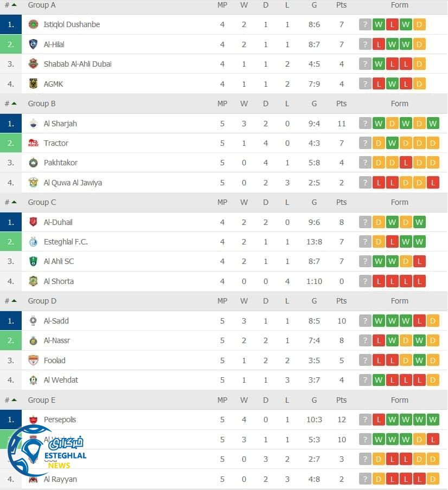Click the green W badge in Esteghlal's form
The image size is (448, 490).
point(406,241)
